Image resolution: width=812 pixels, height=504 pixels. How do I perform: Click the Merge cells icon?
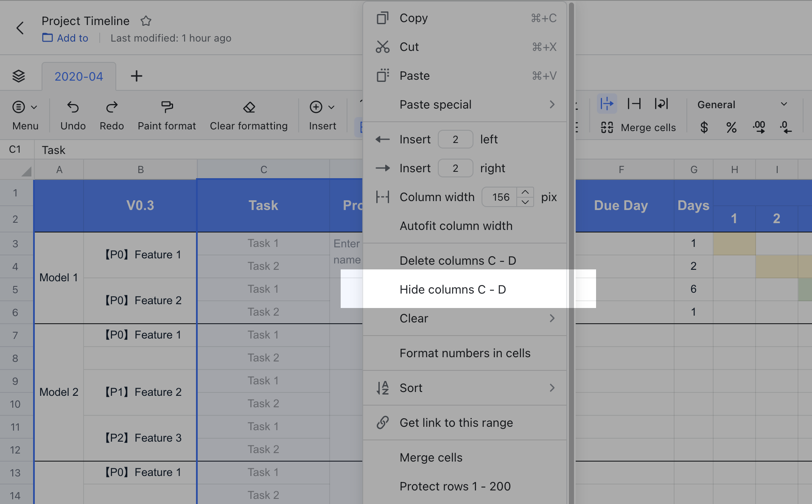tap(607, 127)
